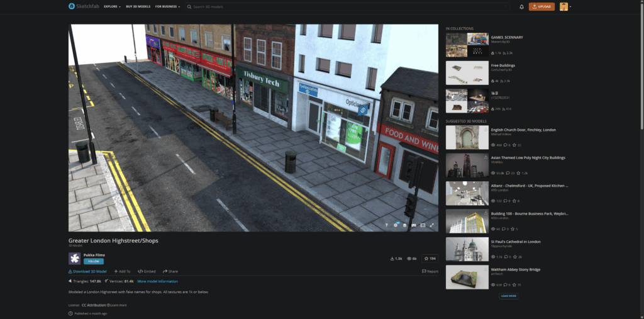The width and height of the screenshot is (644, 319).
Task: Click the Sketchfab logo
Action: coord(84,6)
